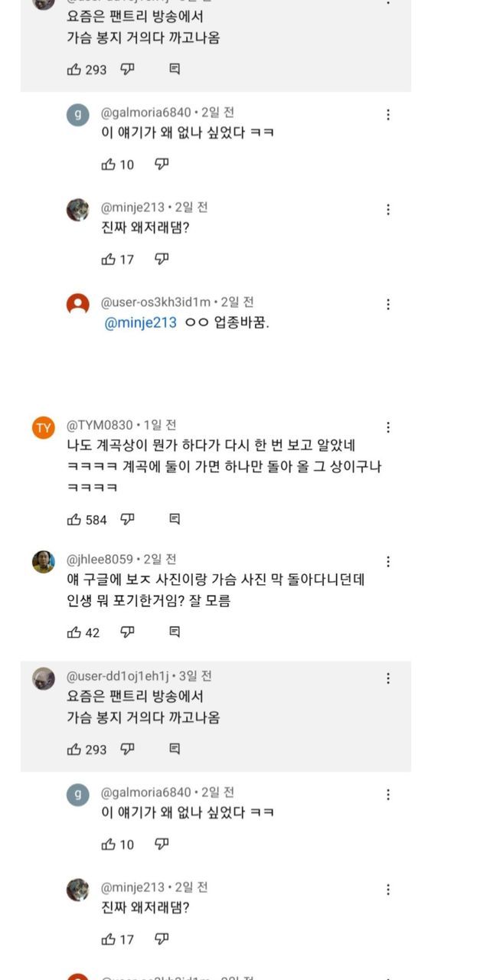Click the replies icon on jhlee8059's comment
The height and width of the screenshot is (980, 490).
pyautogui.click(x=175, y=632)
